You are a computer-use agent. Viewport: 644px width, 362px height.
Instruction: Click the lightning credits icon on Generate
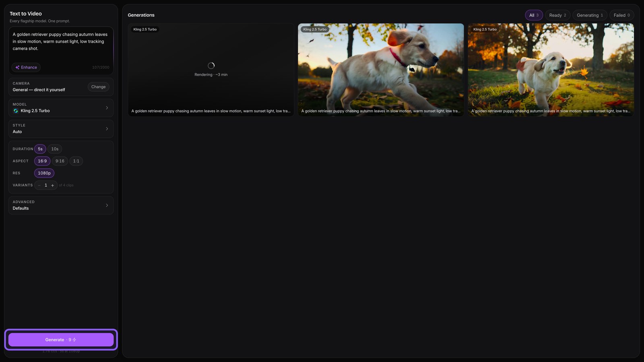pos(74,340)
